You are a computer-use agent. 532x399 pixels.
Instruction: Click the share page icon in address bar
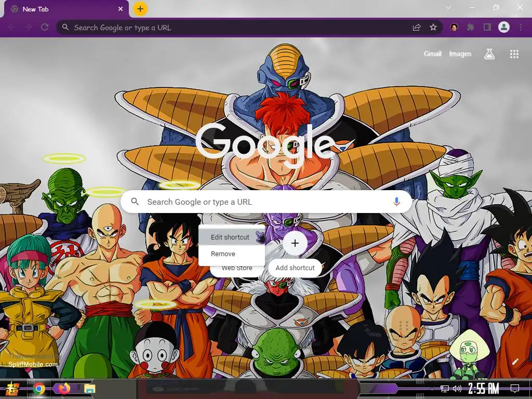[x=417, y=28]
